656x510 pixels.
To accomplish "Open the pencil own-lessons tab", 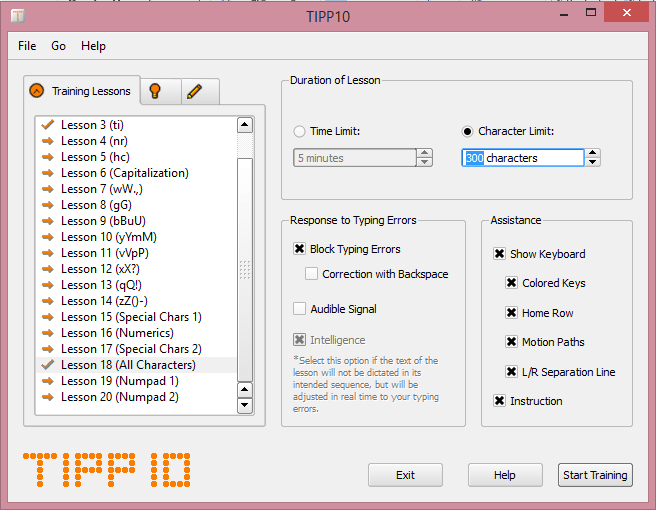I will tap(194, 91).
